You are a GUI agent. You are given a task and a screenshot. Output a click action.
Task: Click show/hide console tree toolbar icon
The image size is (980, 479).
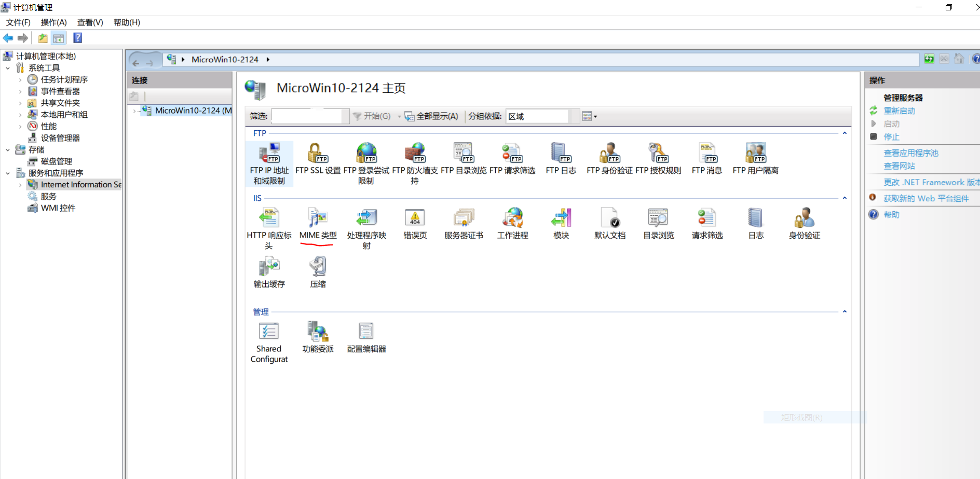tap(59, 38)
